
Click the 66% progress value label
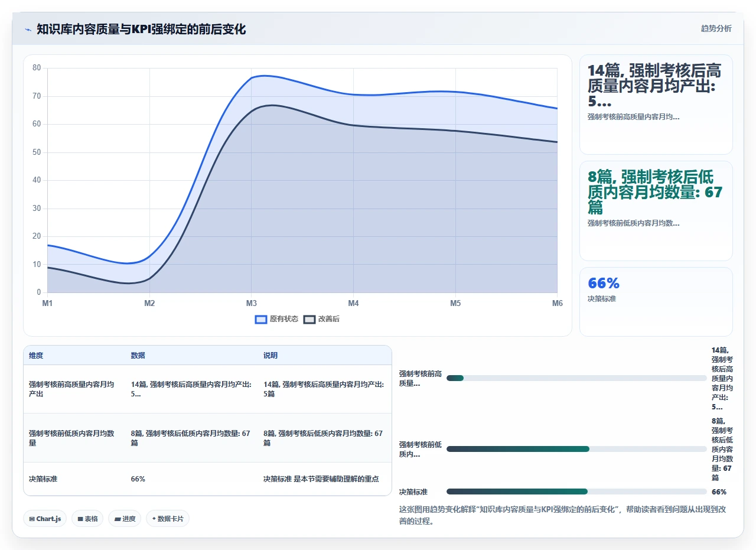click(x=719, y=492)
